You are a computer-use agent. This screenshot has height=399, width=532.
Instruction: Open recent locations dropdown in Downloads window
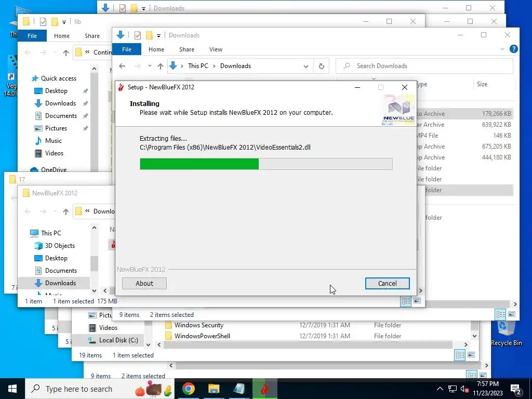[x=150, y=66]
